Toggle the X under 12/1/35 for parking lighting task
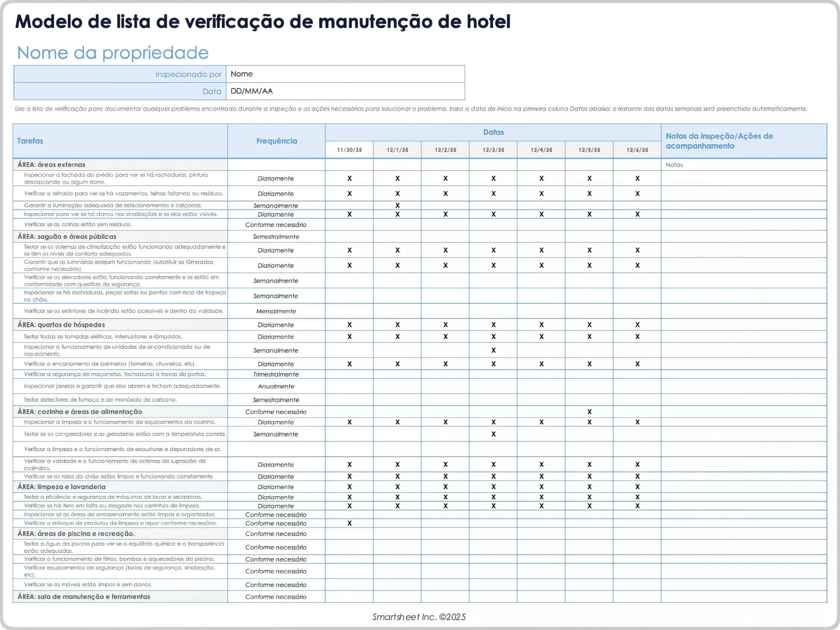The height and width of the screenshot is (630, 840). pyautogui.click(x=397, y=205)
